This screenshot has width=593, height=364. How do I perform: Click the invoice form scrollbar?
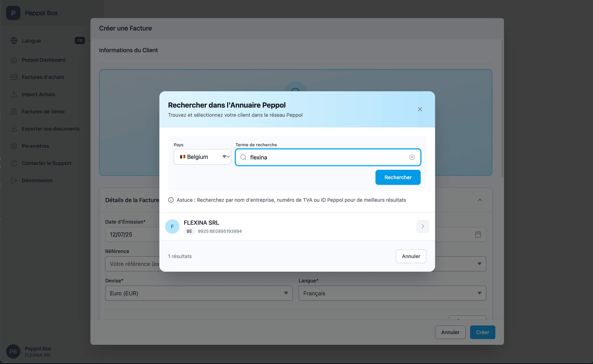point(503,108)
